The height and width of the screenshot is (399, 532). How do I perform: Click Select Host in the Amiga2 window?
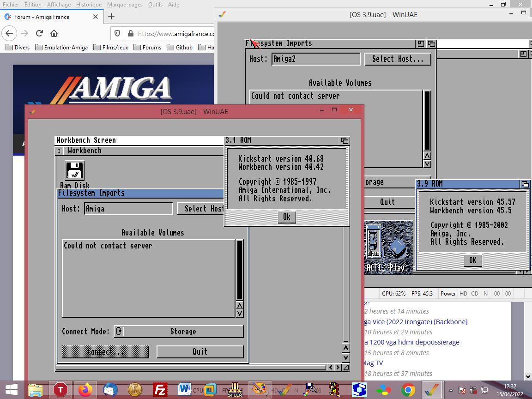(x=398, y=59)
